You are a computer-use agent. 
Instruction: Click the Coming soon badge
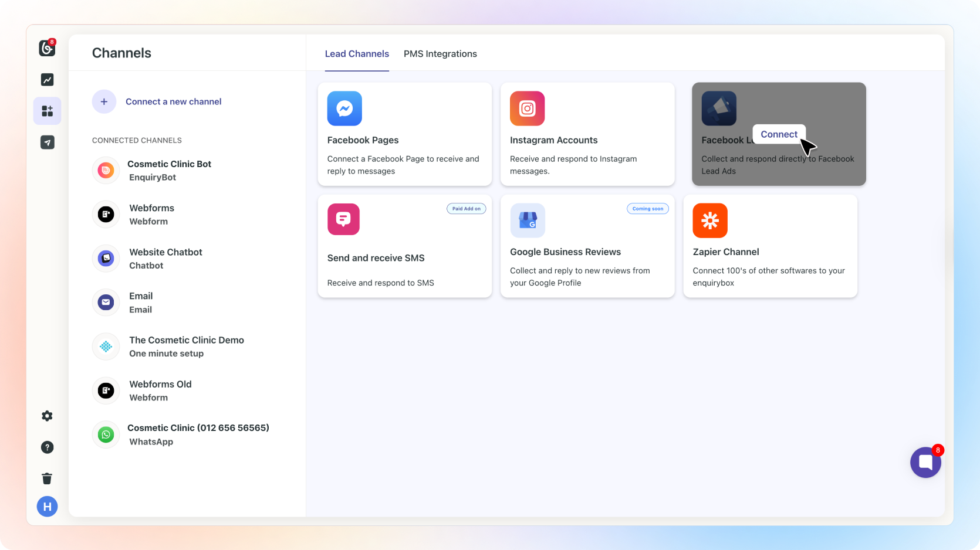[648, 209]
